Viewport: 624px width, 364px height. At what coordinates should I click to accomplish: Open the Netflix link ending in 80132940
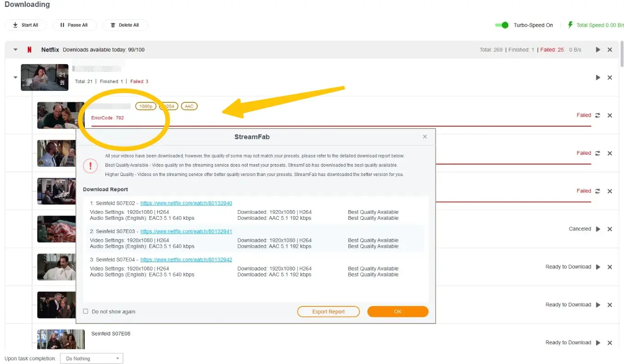pyautogui.click(x=186, y=203)
